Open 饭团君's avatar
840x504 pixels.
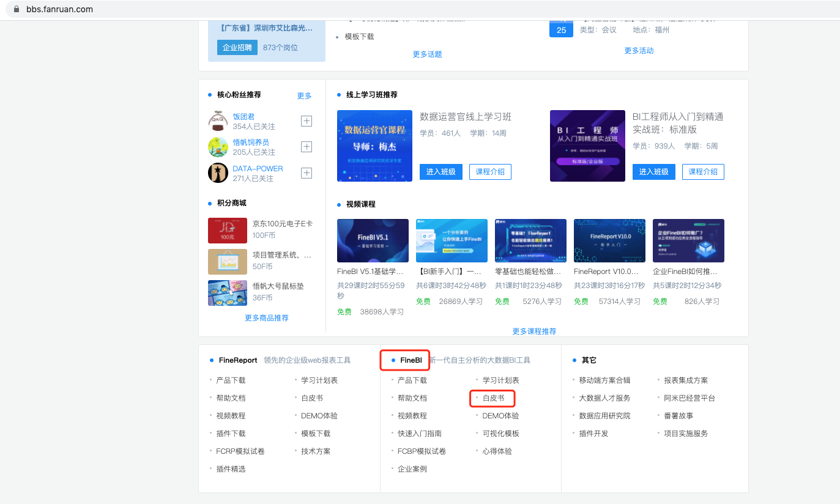coord(218,121)
